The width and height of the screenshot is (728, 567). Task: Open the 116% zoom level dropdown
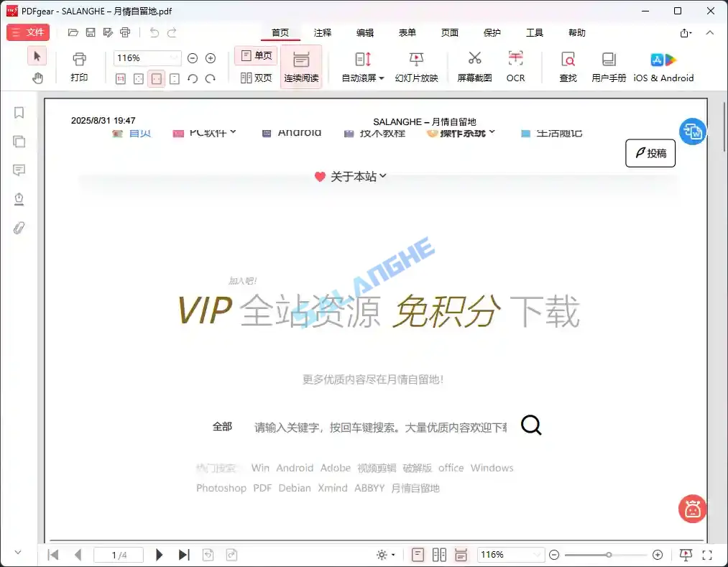(147, 57)
